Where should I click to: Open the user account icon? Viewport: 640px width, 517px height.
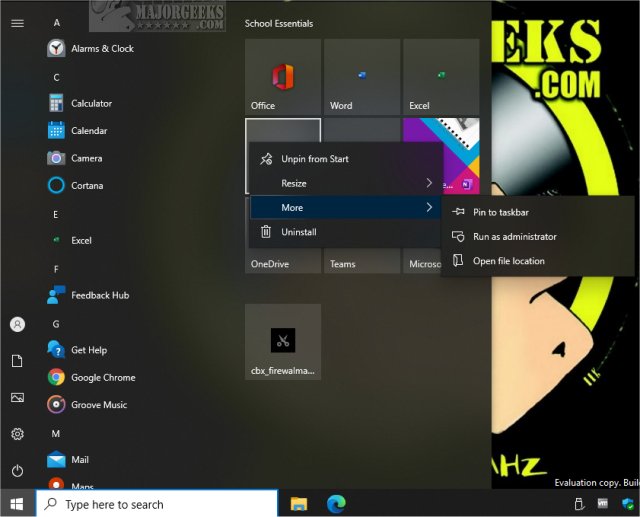tap(17, 324)
